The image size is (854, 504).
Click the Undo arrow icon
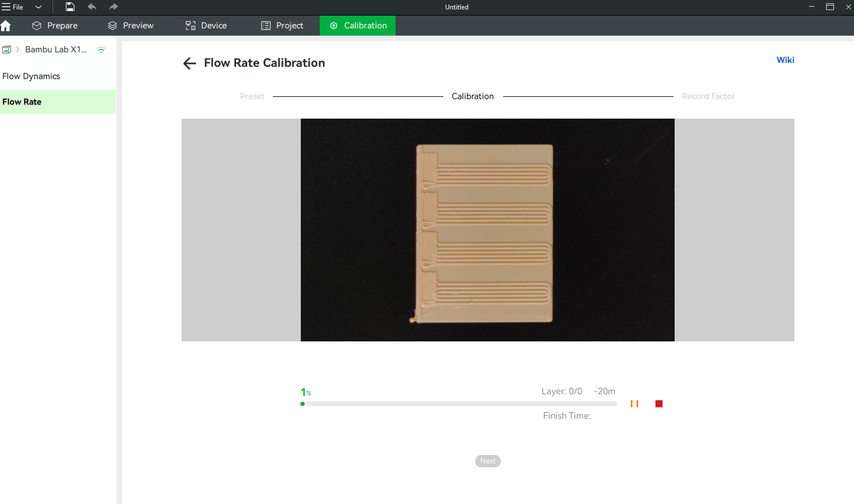point(92,7)
